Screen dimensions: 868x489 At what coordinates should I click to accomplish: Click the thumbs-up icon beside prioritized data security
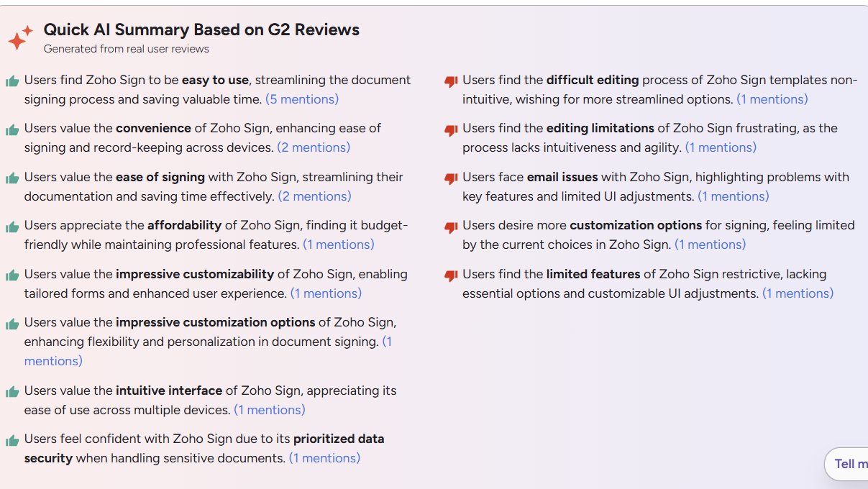coord(12,439)
